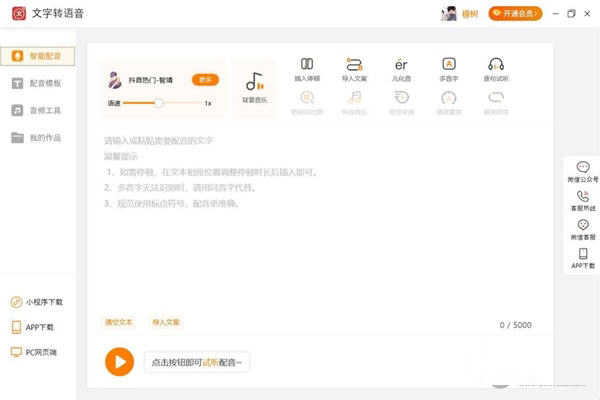Click the 导入文案 button below text area
The image size is (600, 400).
coord(166,322)
